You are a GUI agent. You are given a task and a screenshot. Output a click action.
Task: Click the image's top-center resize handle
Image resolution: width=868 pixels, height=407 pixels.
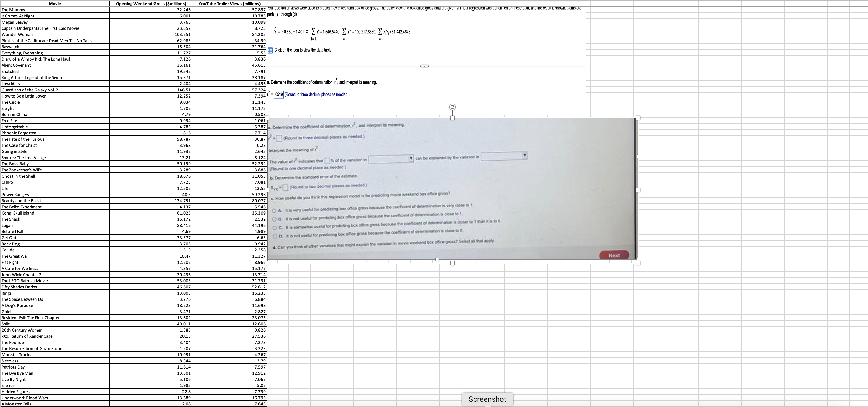coord(452,118)
